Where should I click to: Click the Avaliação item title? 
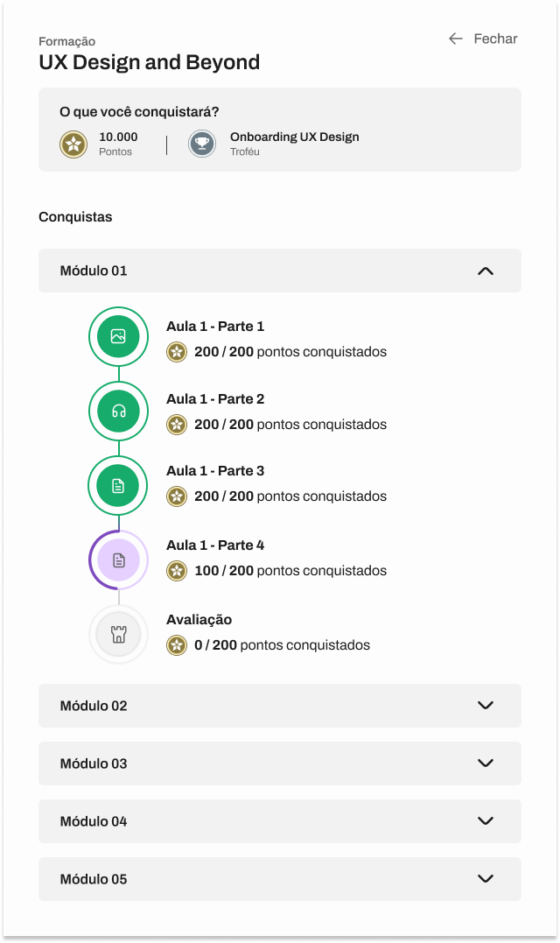[199, 619]
